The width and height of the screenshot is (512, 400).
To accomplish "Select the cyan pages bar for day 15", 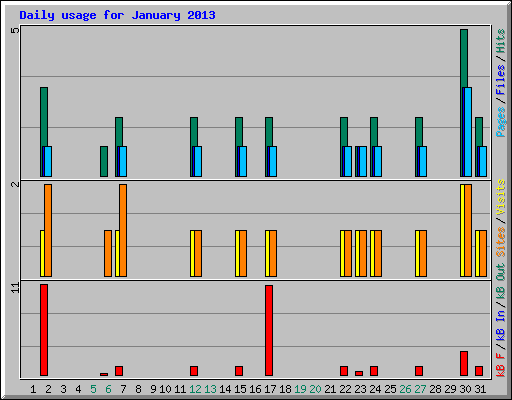I will click(243, 161).
